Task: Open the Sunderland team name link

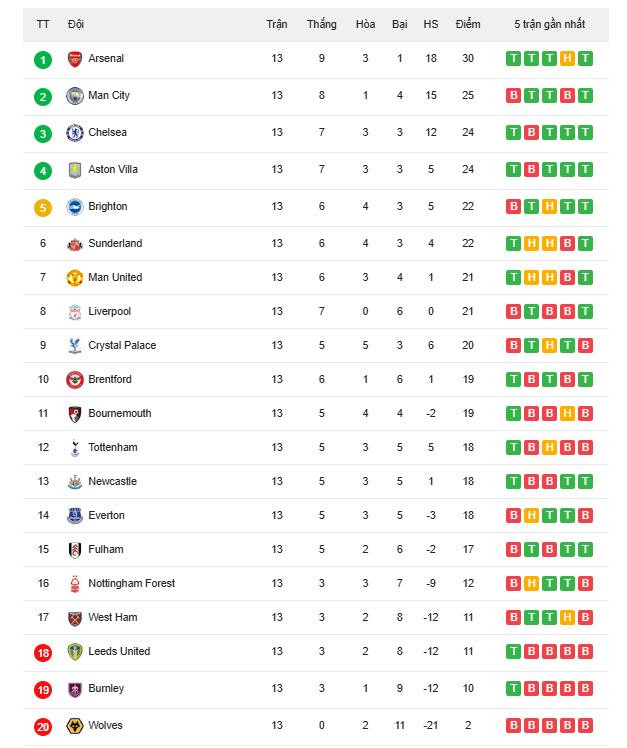Action: click(115, 243)
